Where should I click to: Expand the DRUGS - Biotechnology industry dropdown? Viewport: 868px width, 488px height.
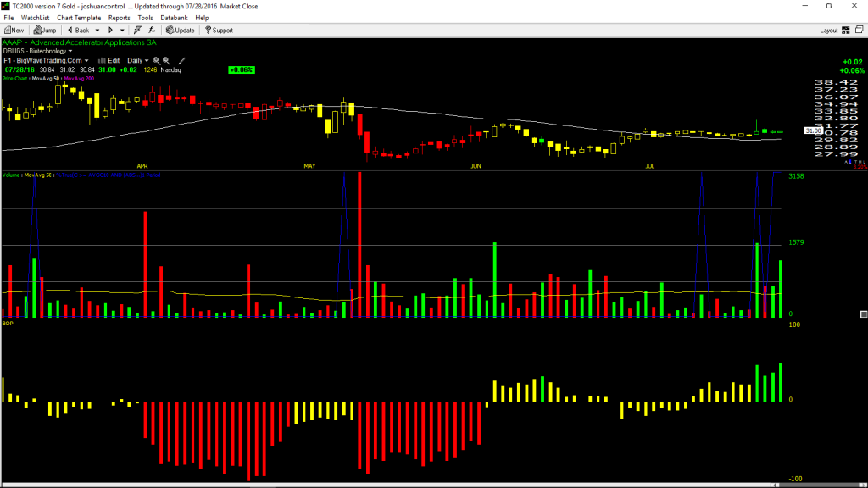[37, 51]
